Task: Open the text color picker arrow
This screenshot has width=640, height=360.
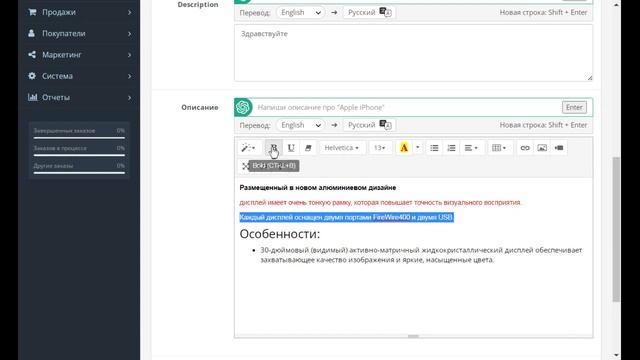Action: coord(418,148)
